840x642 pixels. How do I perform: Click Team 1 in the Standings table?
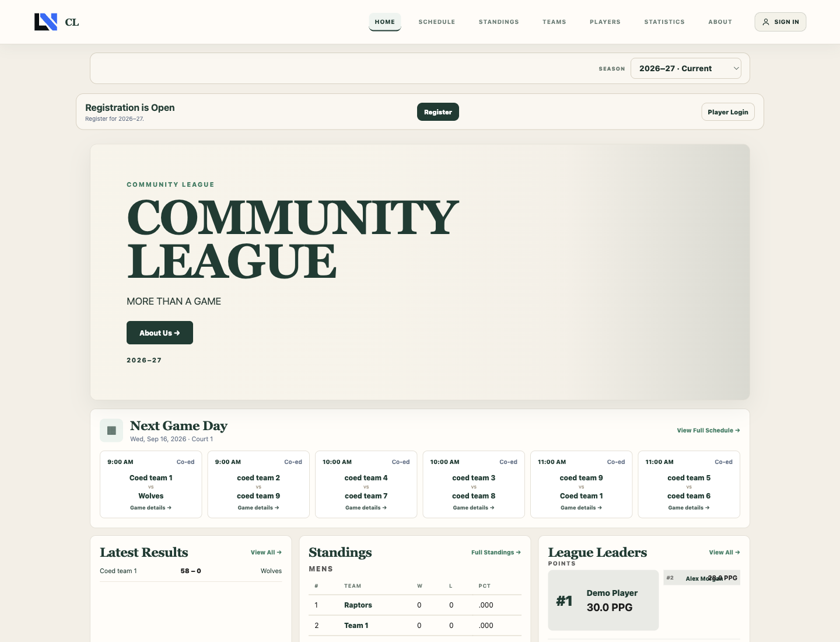click(x=356, y=626)
